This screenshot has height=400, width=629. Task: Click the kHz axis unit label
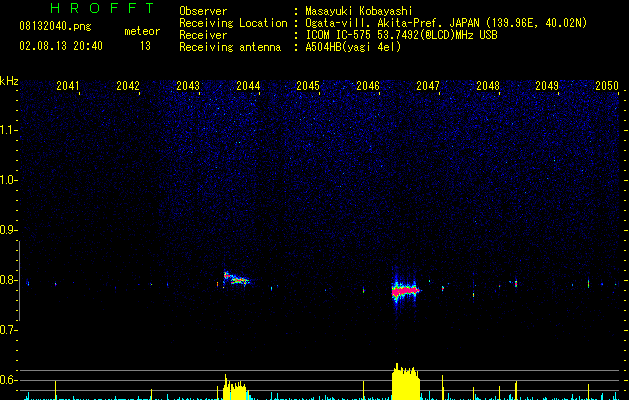point(9,81)
